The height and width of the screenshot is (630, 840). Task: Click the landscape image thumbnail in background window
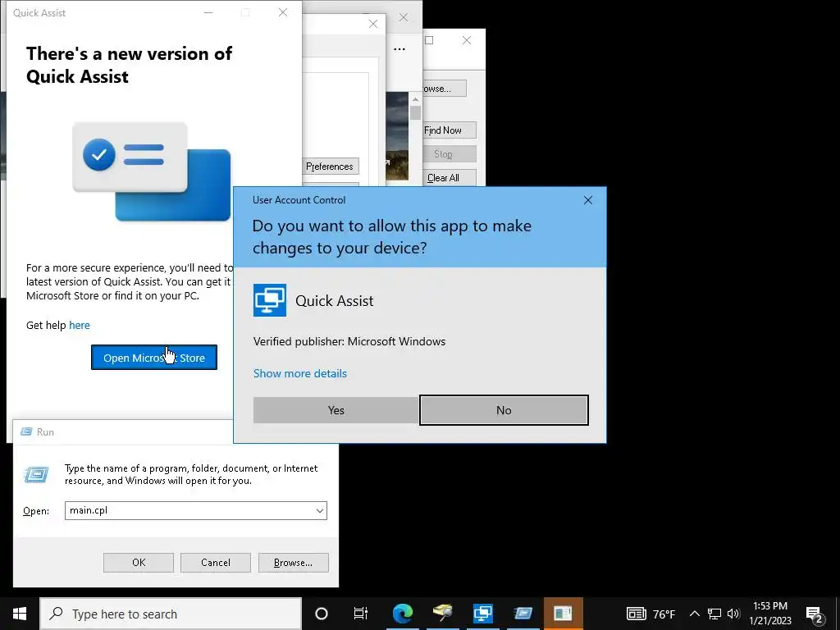397,135
